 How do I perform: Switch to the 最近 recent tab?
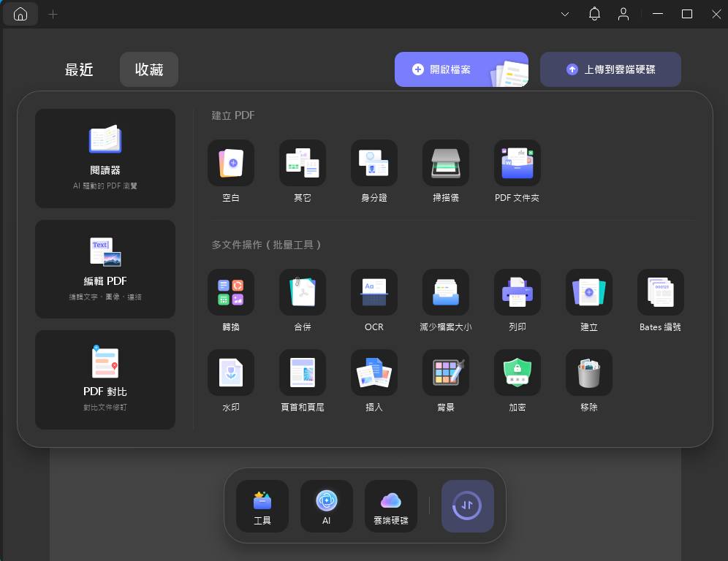click(79, 70)
